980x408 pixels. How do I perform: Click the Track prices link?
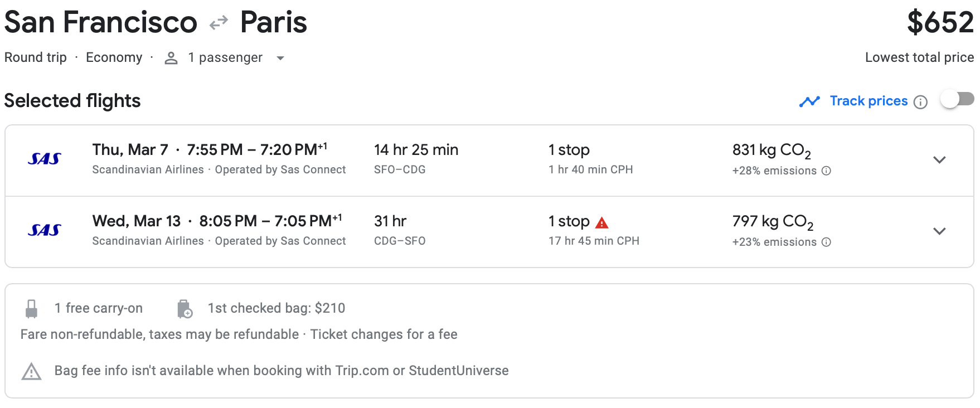(x=868, y=101)
